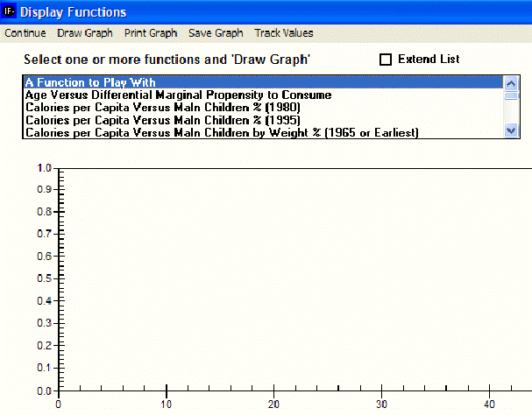
Task: Click the Draw Graph menu item
Action: 85,33
